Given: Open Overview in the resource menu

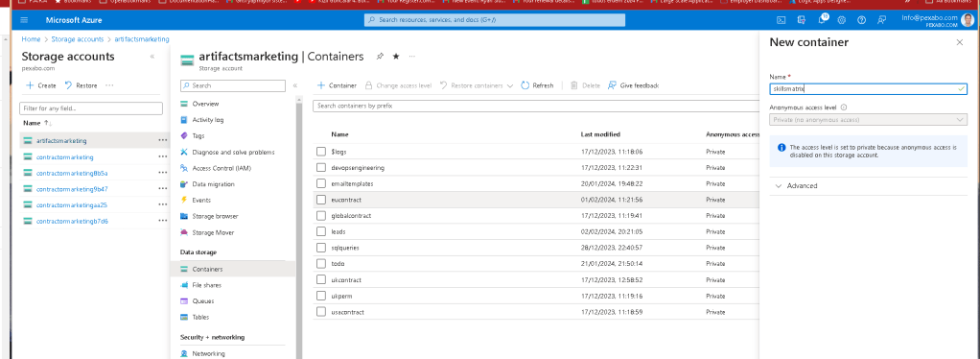Looking at the screenshot, I should click(x=205, y=104).
